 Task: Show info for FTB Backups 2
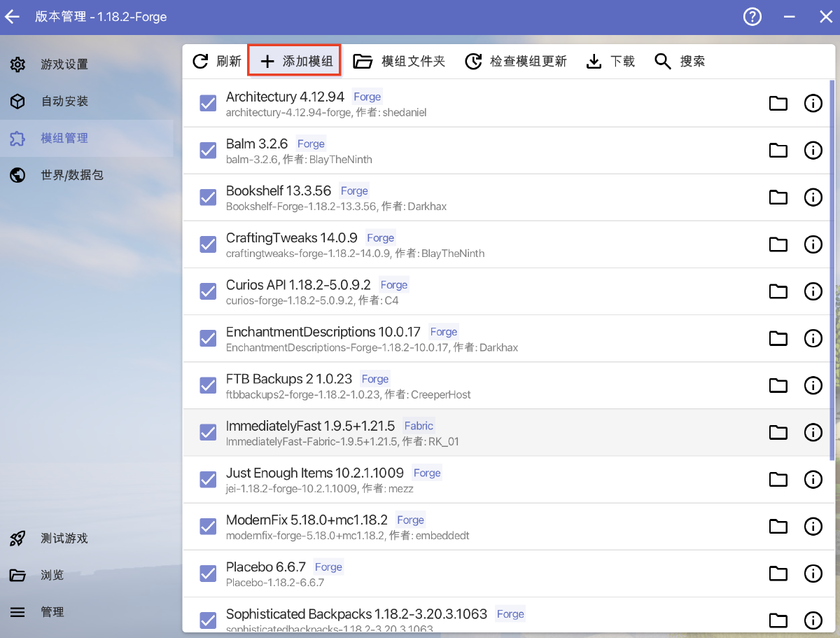tap(813, 385)
